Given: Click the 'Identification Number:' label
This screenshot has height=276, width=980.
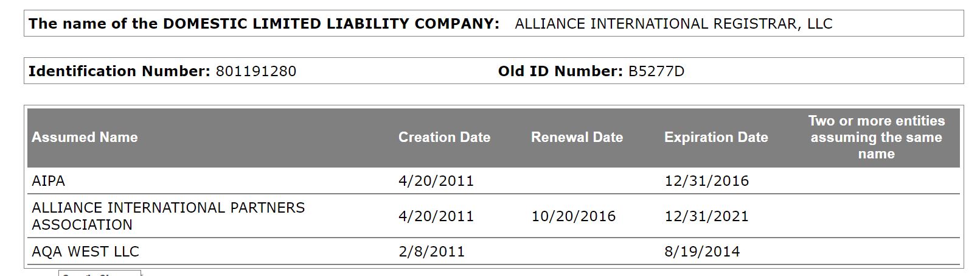Looking at the screenshot, I should [119, 71].
